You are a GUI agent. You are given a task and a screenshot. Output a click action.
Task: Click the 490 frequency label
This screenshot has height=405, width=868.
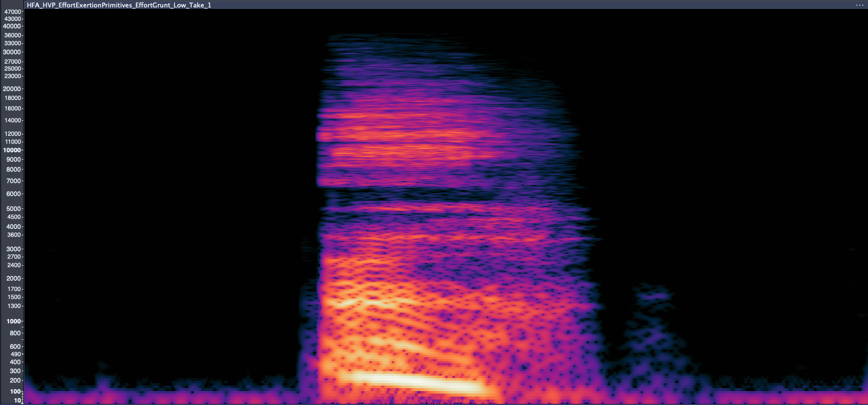(x=15, y=354)
